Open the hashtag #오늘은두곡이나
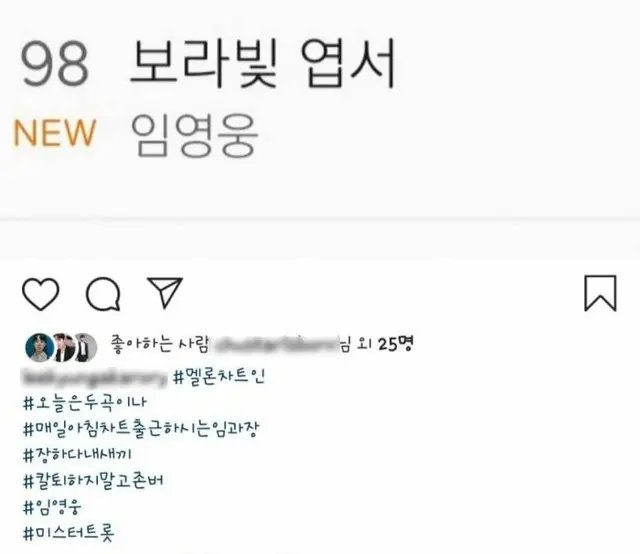 coord(84,403)
